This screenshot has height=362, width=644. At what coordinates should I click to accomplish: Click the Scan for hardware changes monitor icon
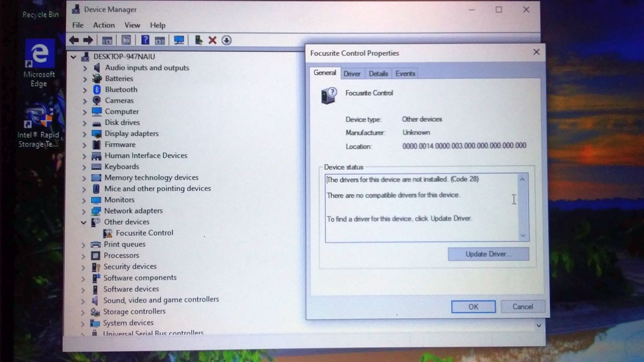[x=179, y=40]
